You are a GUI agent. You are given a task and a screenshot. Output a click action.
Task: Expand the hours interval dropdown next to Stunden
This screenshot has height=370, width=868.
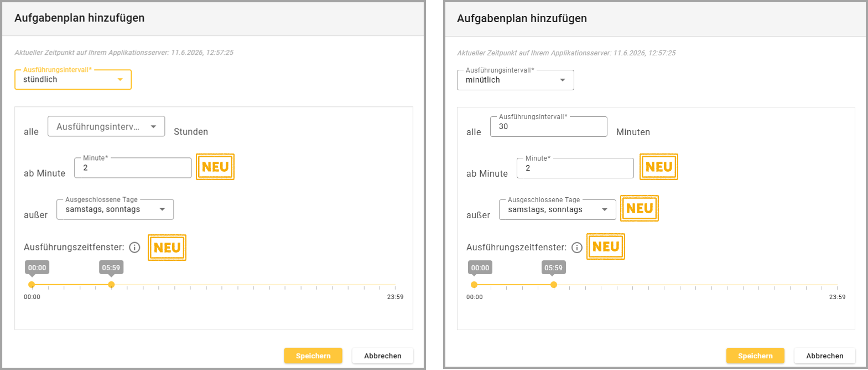click(x=106, y=127)
